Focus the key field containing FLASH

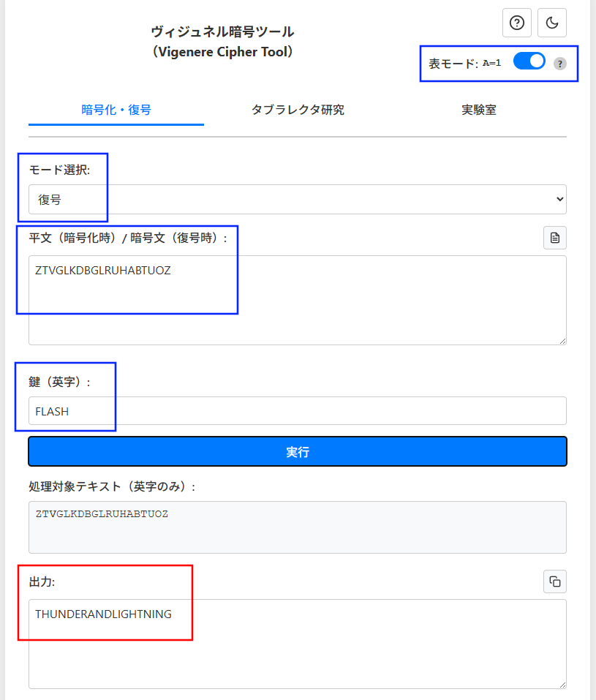[297, 411]
